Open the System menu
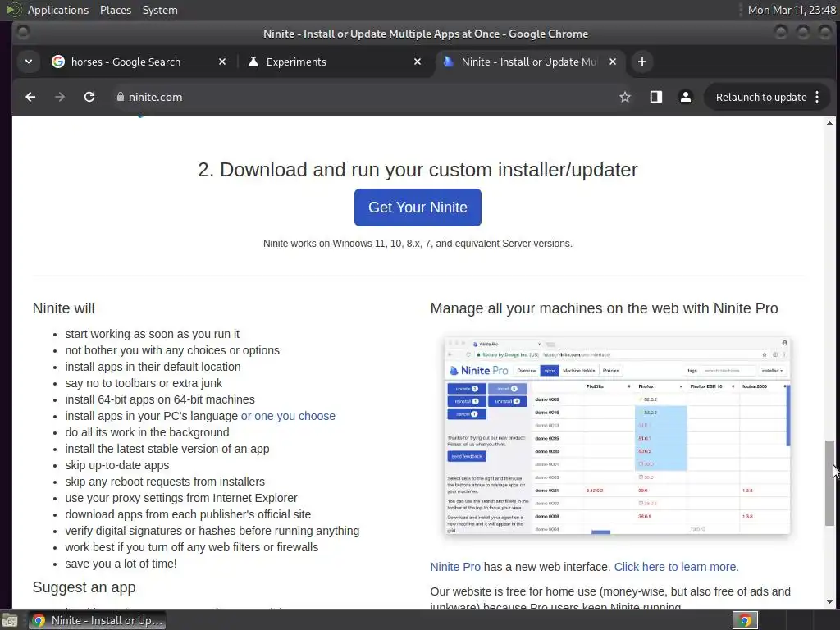This screenshot has height=630, width=840. click(160, 10)
